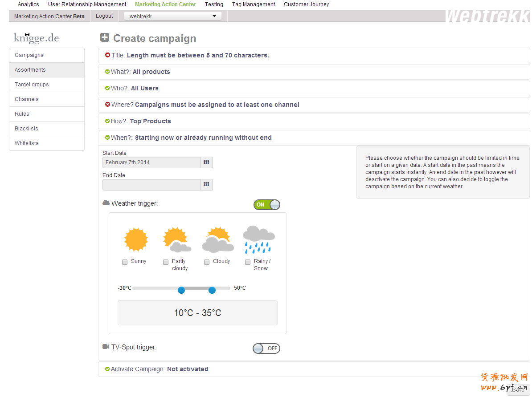Screen dimensions: 532x397
Task: Enable the Rainy / Snow checkbox
Action: [248, 262]
